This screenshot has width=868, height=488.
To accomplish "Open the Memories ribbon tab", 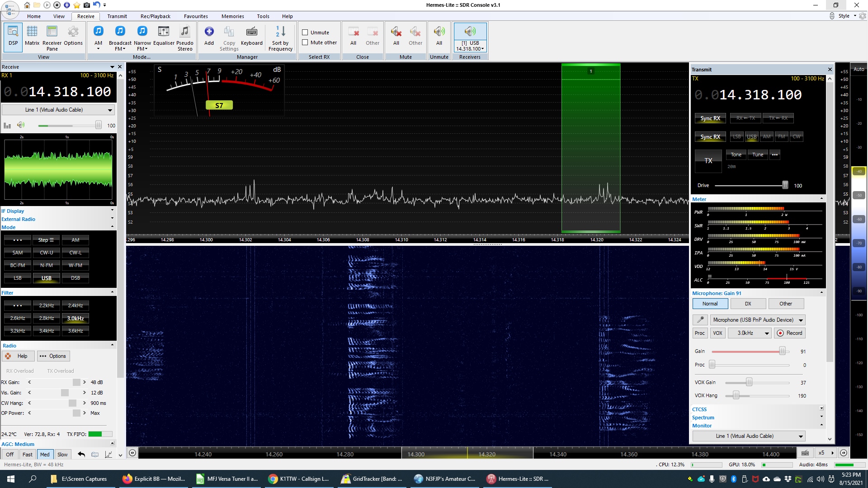I will (x=232, y=16).
